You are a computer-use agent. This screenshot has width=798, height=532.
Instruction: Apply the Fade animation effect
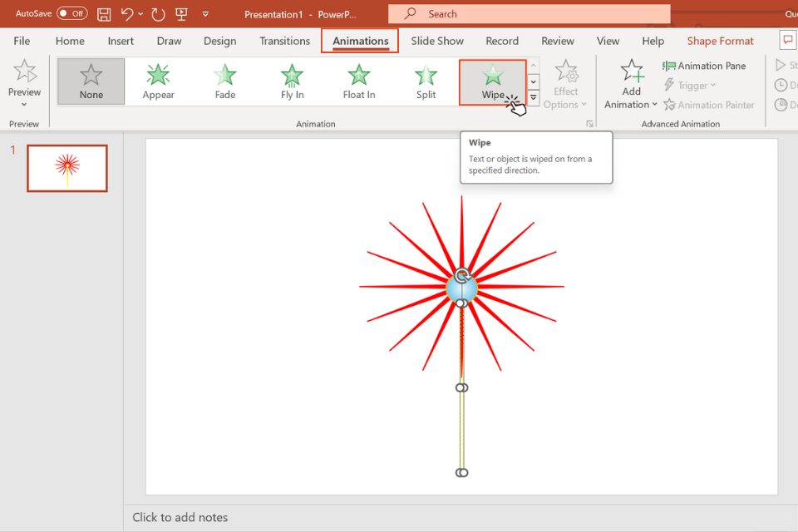tap(225, 81)
